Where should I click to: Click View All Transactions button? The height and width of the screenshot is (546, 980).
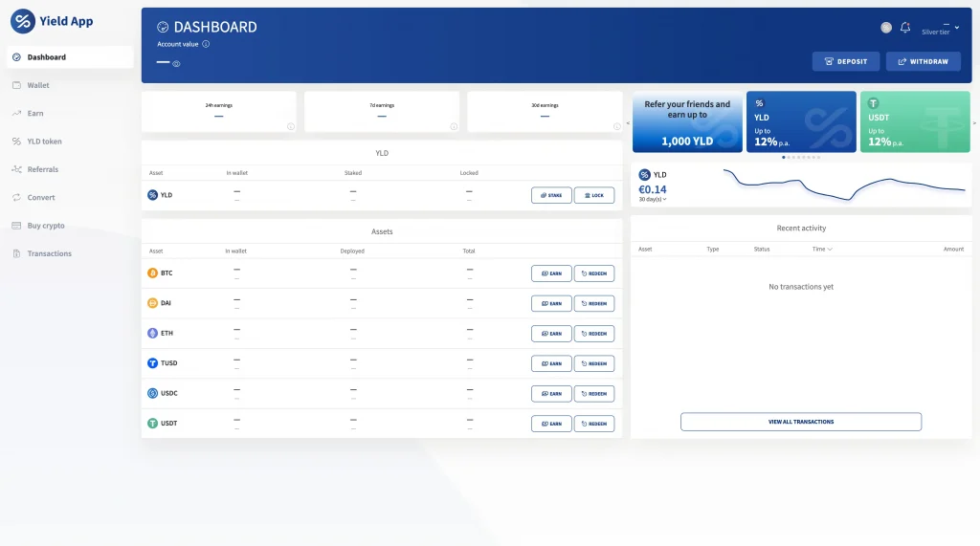[800, 422]
